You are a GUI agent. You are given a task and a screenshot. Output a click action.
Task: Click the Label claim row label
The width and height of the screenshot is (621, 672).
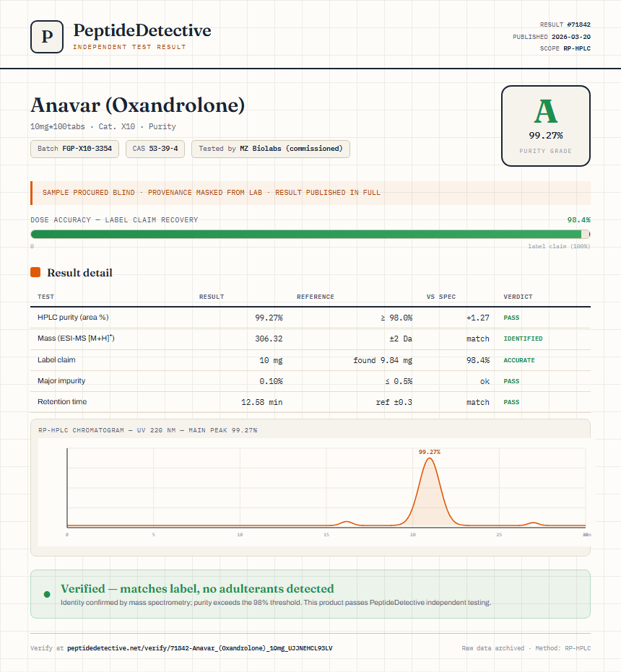tap(56, 359)
